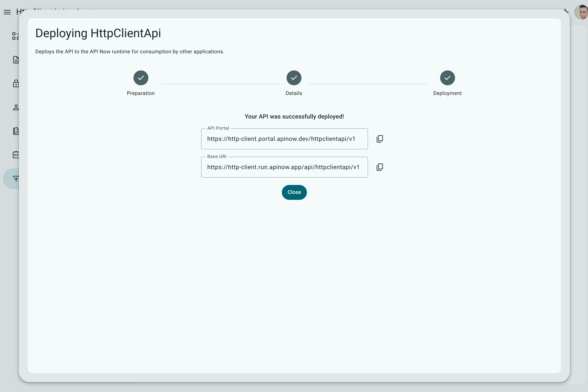Select the Preparation step
This screenshot has width=588, height=392.
tap(141, 83)
